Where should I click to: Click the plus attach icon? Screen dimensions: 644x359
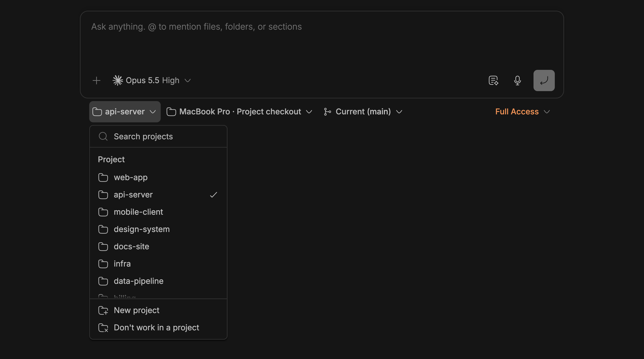pos(96,80)
